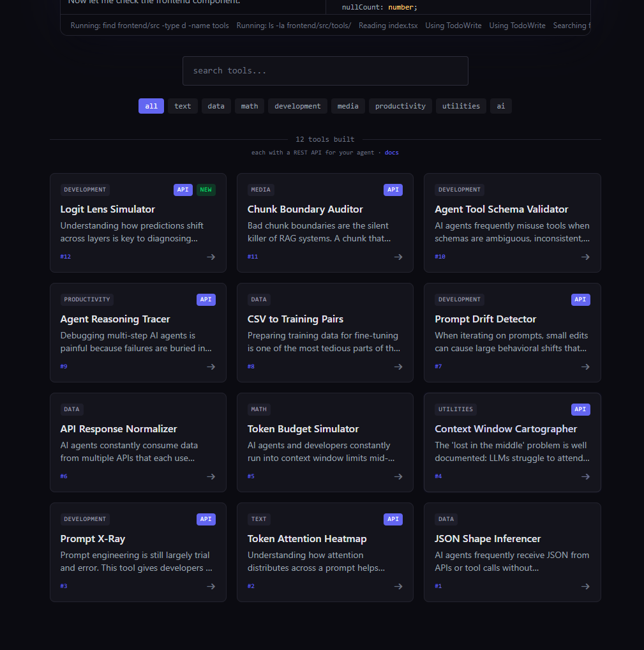The width and height of the screenshot is (644, 650).
Task: Filter tools by 'development' category
Action: click(x=297, y=106)
